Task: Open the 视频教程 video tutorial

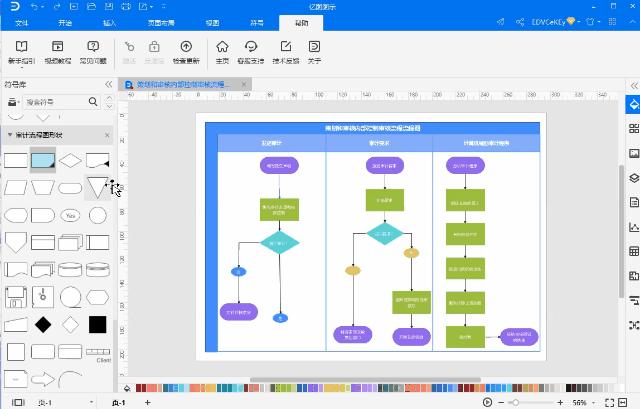Action: (x=58, y=52)
